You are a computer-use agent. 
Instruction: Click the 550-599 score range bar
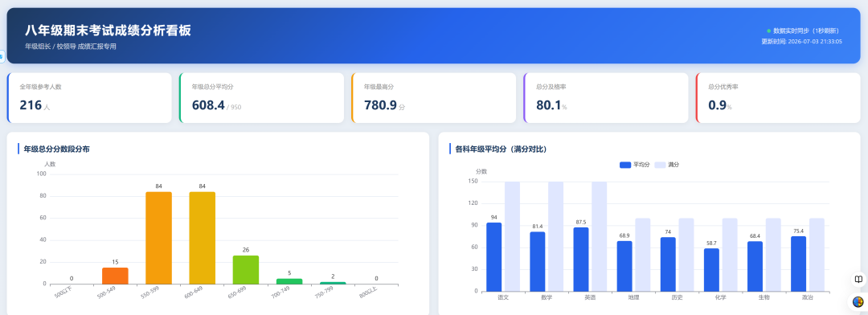point(159,238)
